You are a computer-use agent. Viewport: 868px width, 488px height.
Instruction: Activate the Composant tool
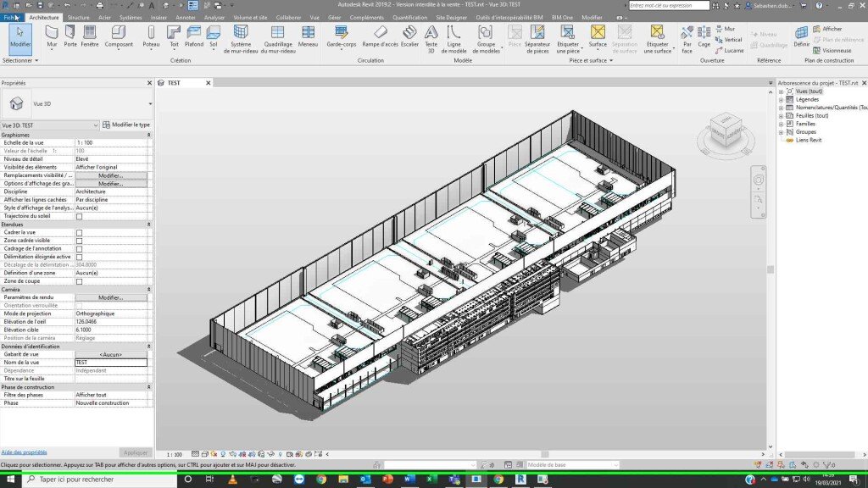point(119,37)
